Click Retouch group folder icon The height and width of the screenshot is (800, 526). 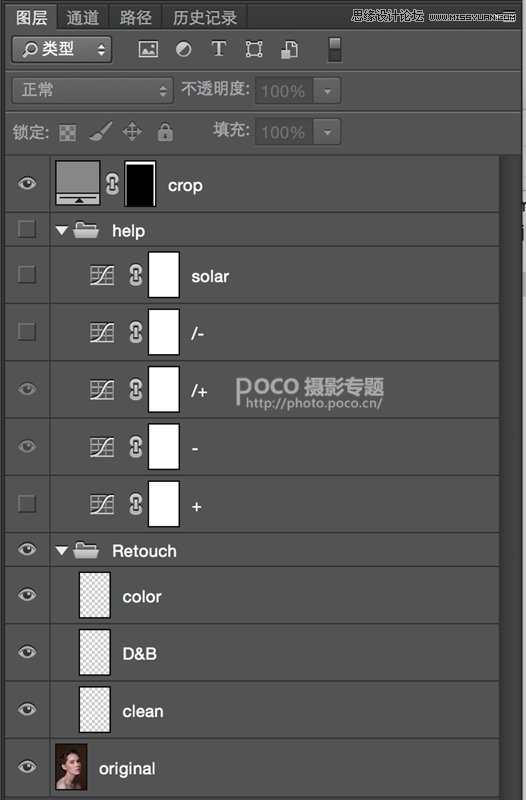click(86, 550)
